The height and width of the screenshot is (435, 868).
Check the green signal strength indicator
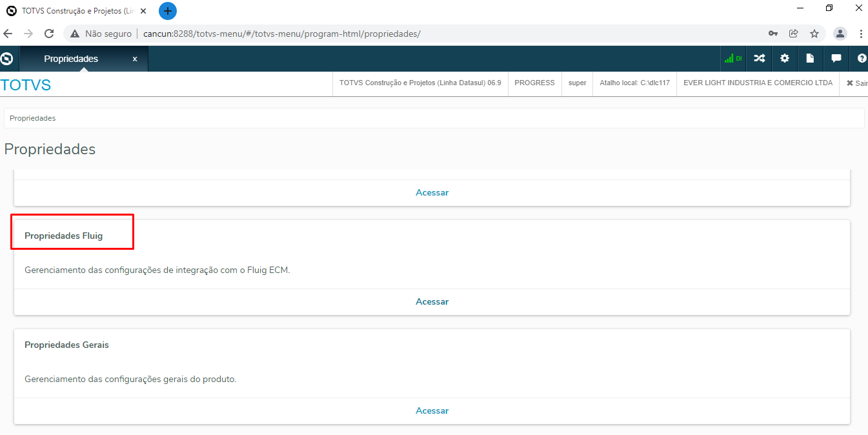coord(733,59)
